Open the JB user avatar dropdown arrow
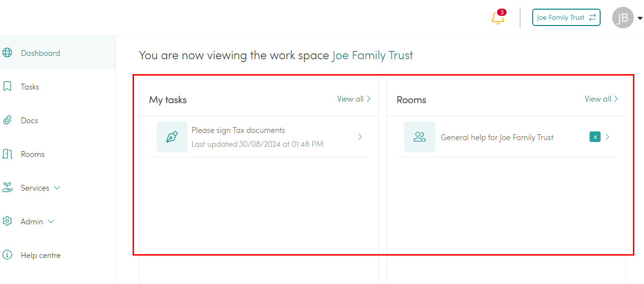Image resolution: width=644 pixels, height=284 pixels. [640, 18]
